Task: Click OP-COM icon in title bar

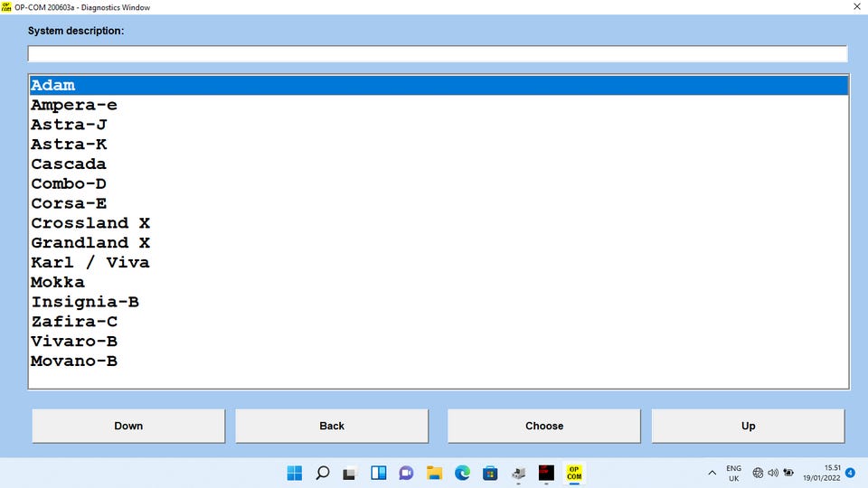Action: pyautogui.click(x=6, y=7)
